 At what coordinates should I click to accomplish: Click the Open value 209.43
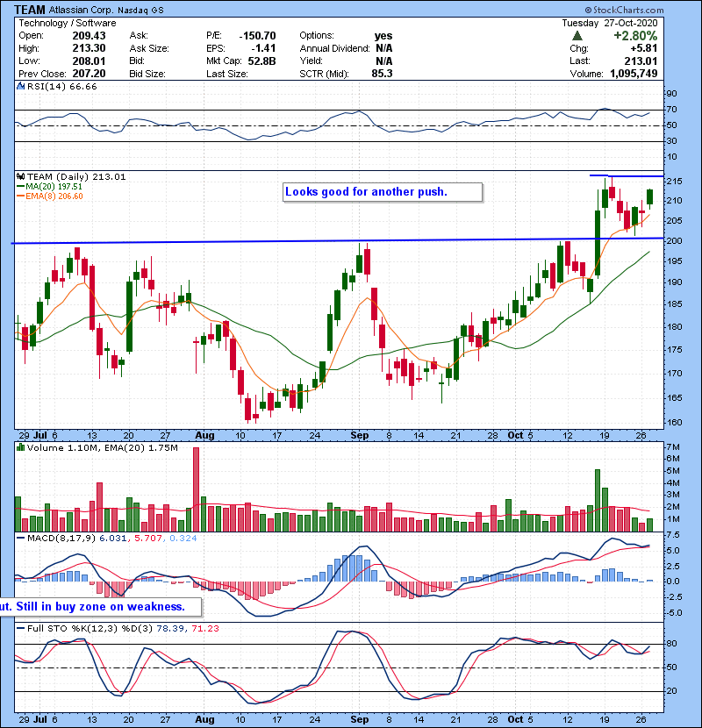coord(89,36)
